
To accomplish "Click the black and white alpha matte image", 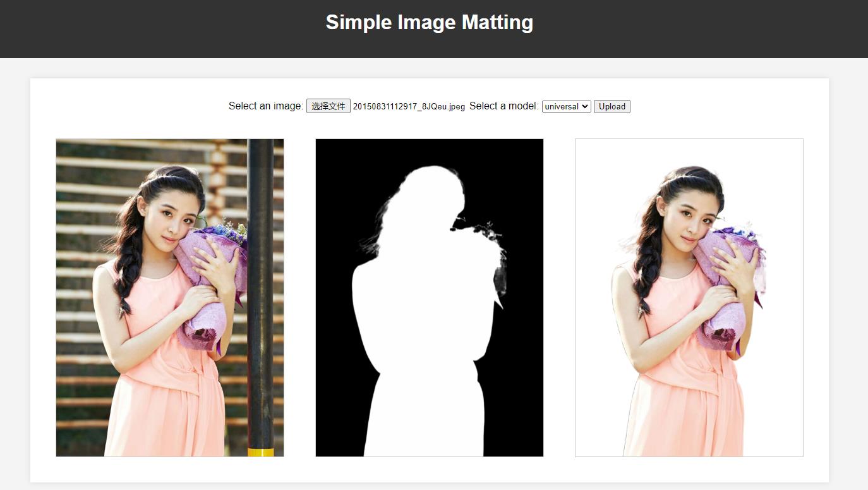I will tap(430, 298).
